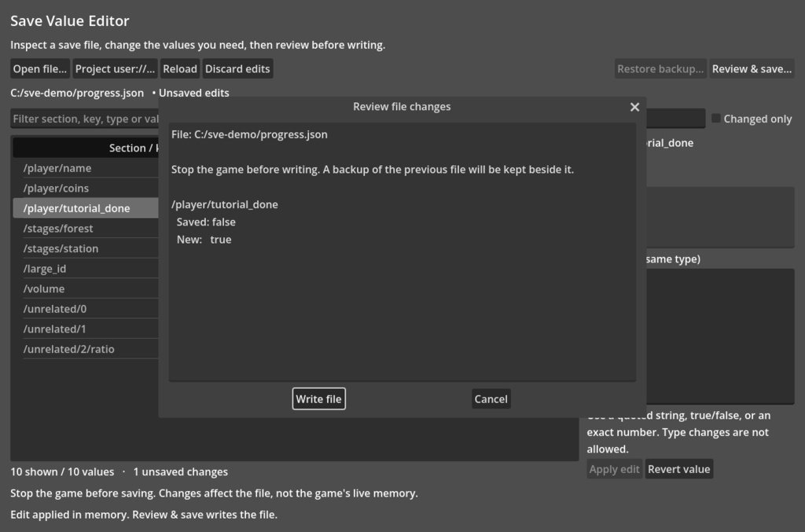Click the /player/tutorial_done heading in dialog
805x532 pixels.
pos(224,204)
